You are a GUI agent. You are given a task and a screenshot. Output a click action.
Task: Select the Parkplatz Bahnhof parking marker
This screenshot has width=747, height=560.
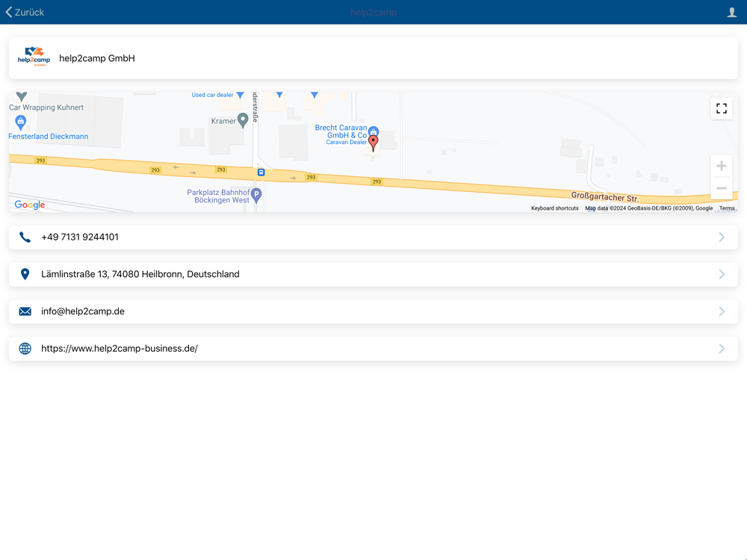[256, 195]
